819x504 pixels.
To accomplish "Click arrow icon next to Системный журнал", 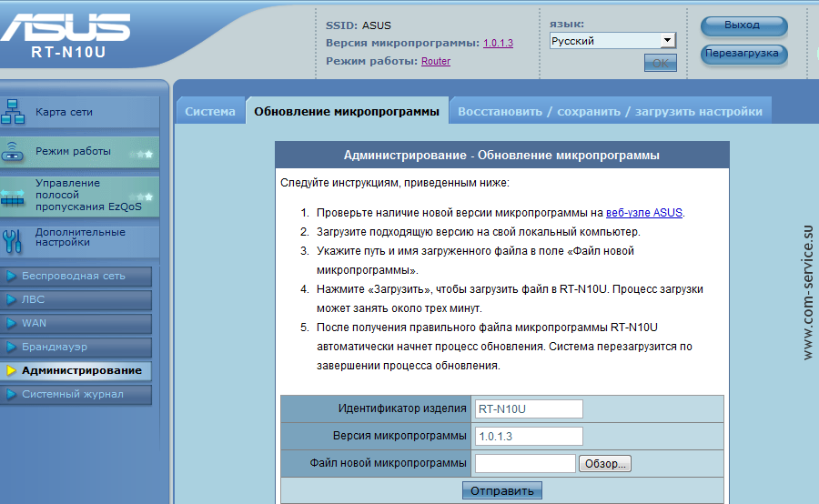I will tap(11, 394).
